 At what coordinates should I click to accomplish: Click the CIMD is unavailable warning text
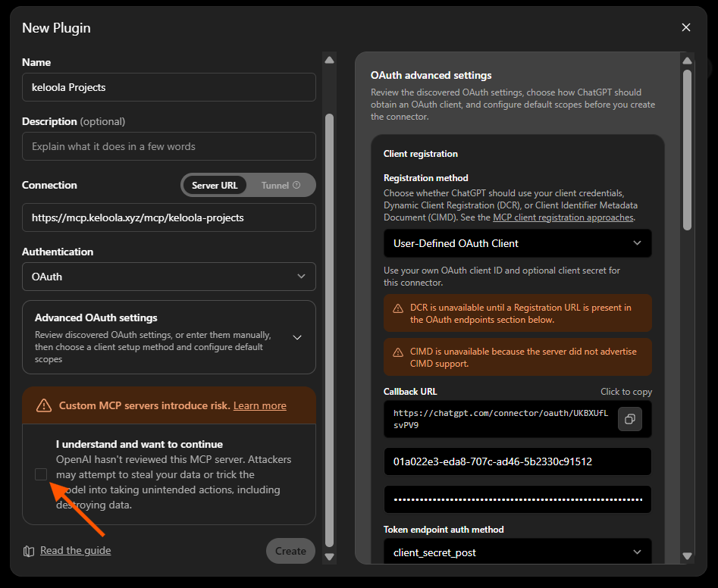coord(523,358)
